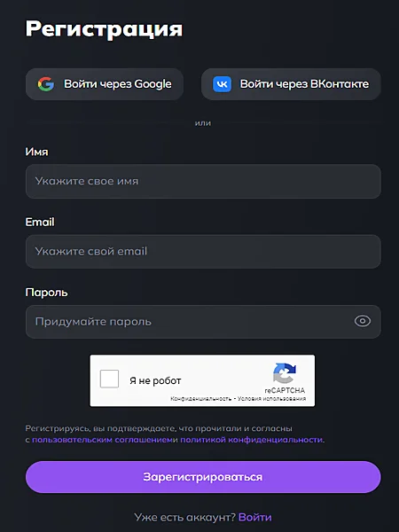Open the "пользовательским соглашением" link
The image size is (399, 532).
tap(103, 440)
